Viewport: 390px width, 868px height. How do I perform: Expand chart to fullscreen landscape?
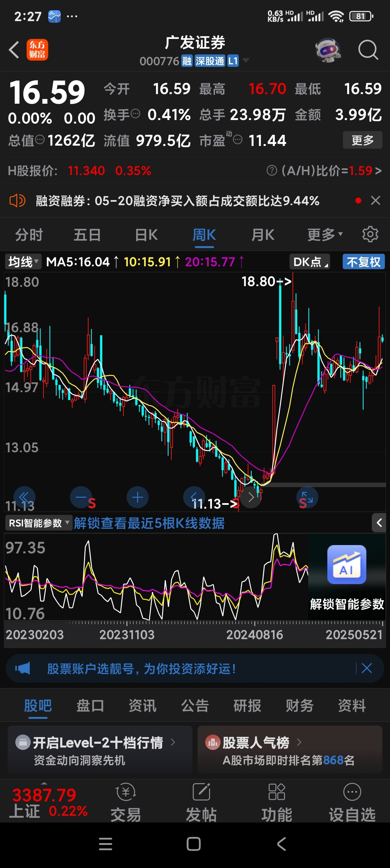click(x=307, y=497)
